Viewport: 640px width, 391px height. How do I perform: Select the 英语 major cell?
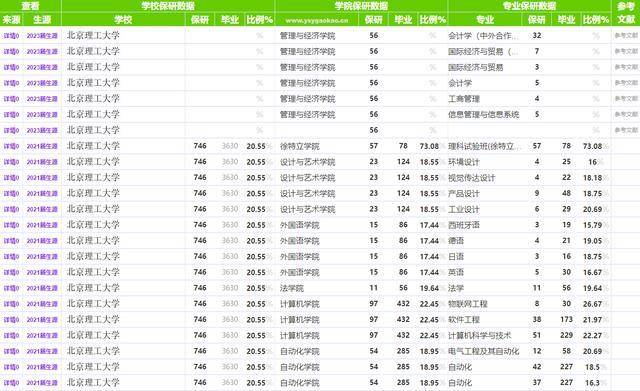coord(456,273)
